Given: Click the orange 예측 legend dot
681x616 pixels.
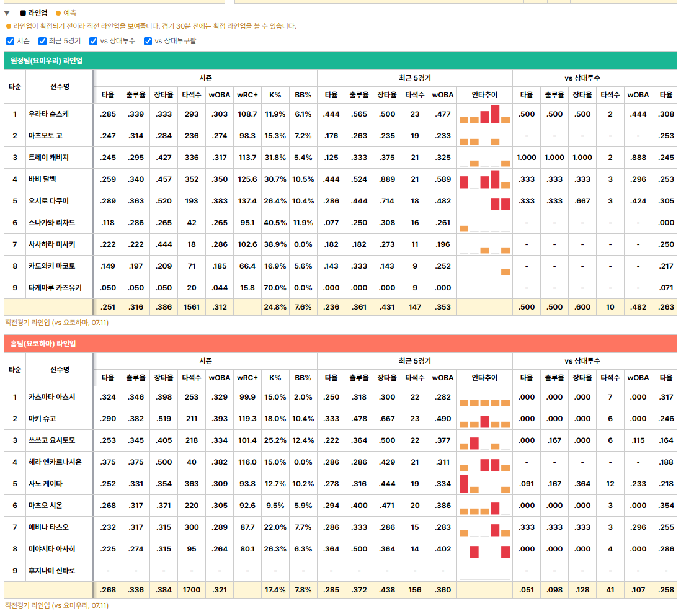Looking at the screenshot, I should tap(58, 13).
